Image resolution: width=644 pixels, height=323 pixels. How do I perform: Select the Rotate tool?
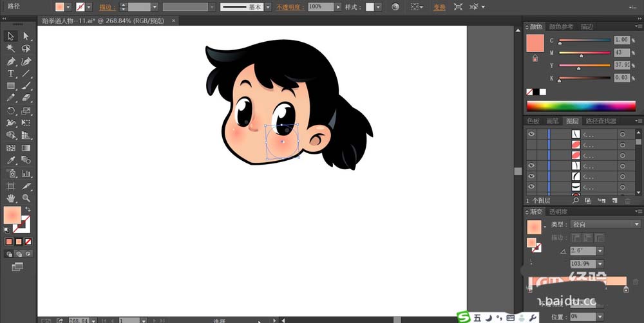click(x=11, y=111)
